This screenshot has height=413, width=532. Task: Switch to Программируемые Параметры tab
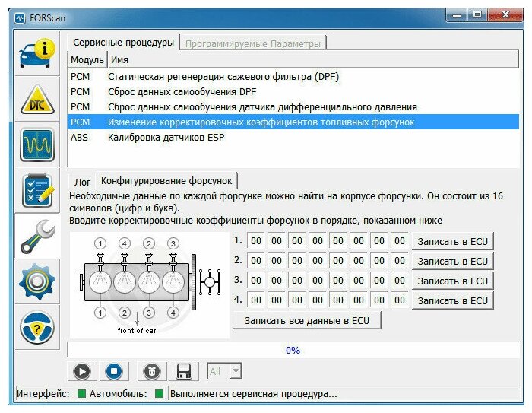pyautogui.click(x=253, y=44)
